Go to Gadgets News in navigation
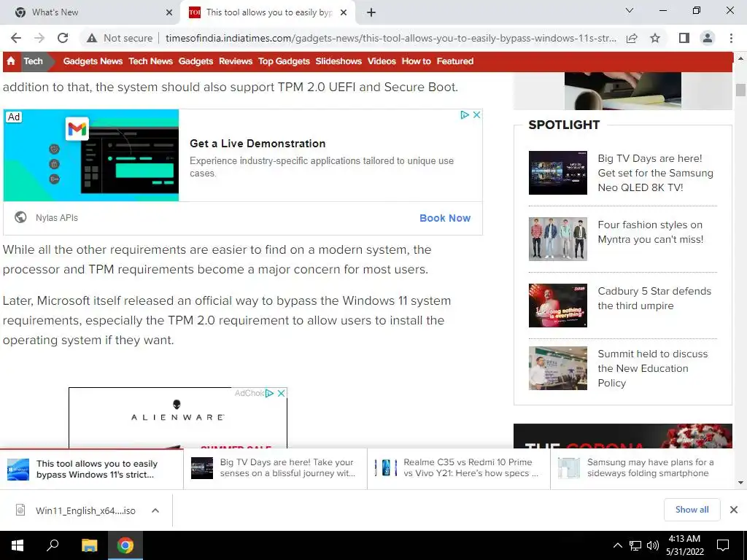The width and height of the screenshot is (747, 560). 93,61
